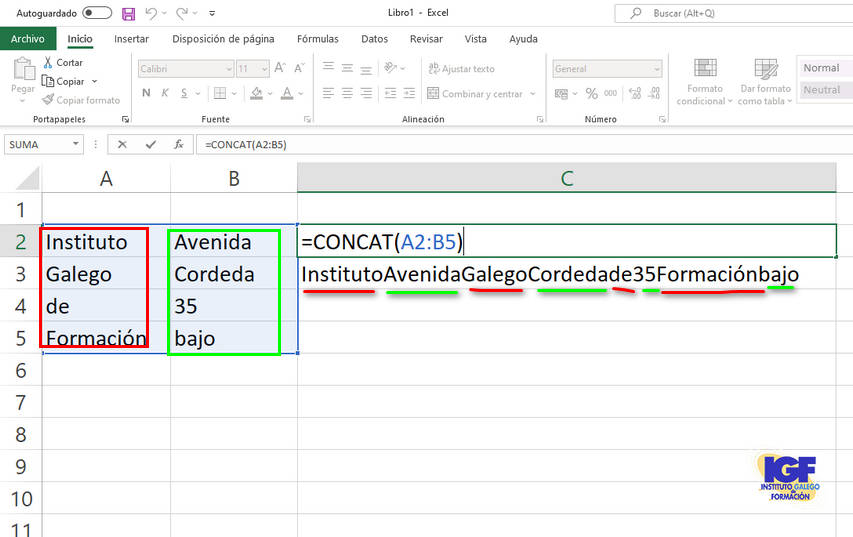
Task: Click the Cortar scissors icon
Action: point(48,62)
